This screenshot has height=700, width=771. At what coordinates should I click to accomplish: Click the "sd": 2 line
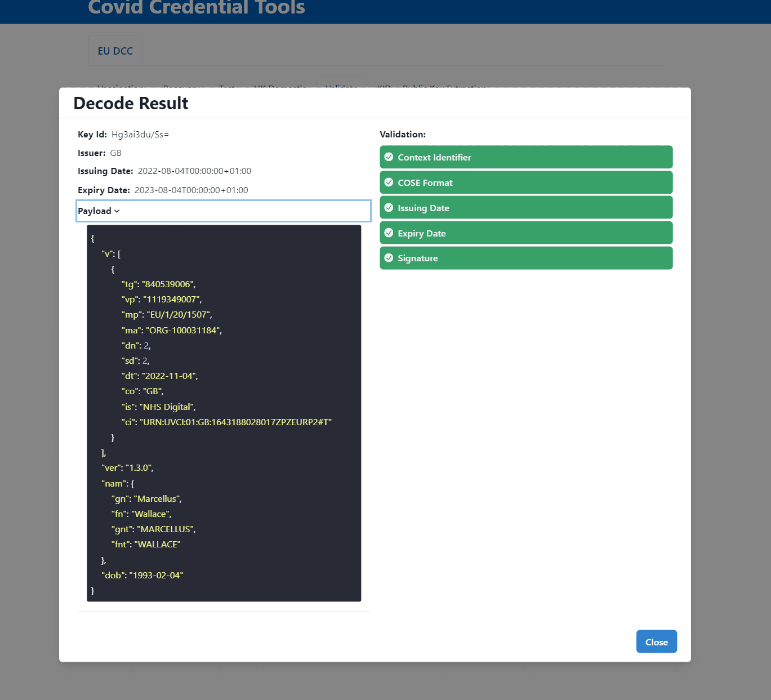[136, 361]
